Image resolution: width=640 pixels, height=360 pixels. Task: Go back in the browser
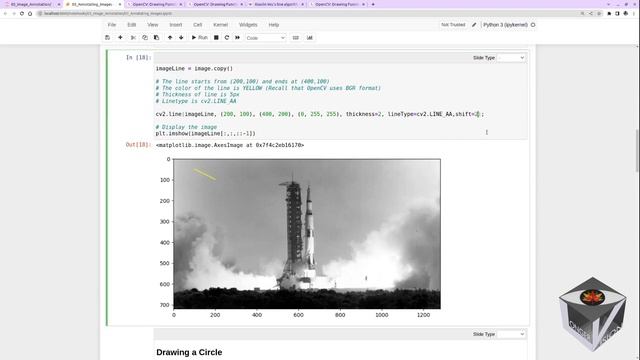pos(5,13)
